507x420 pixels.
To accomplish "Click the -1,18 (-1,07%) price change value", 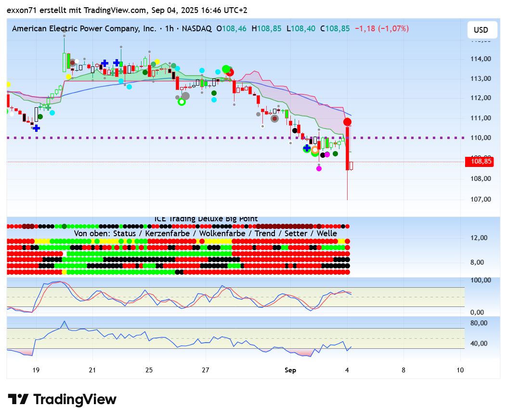I will 381,29.
